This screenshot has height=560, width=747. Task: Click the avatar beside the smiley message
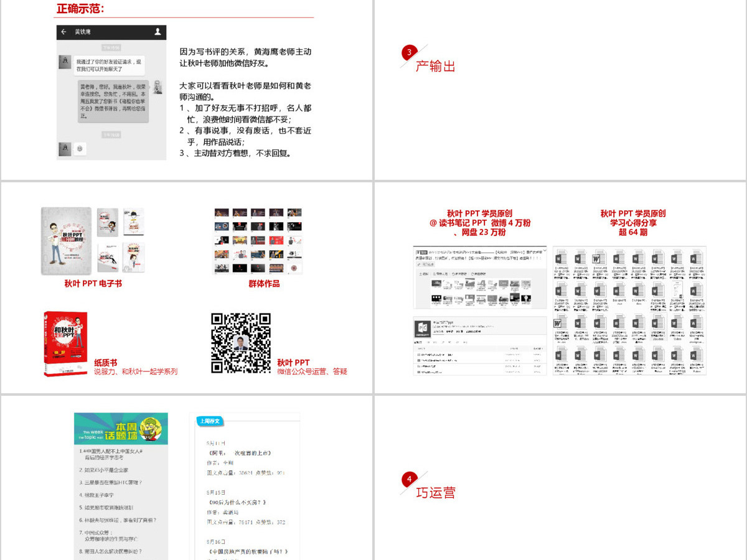point(65,148)
